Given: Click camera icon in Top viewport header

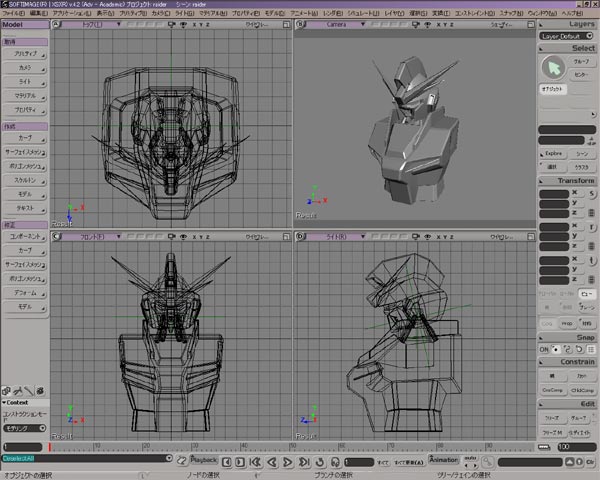Looking at the screenshot, I should pyautogui.click(x=171, y=24).
